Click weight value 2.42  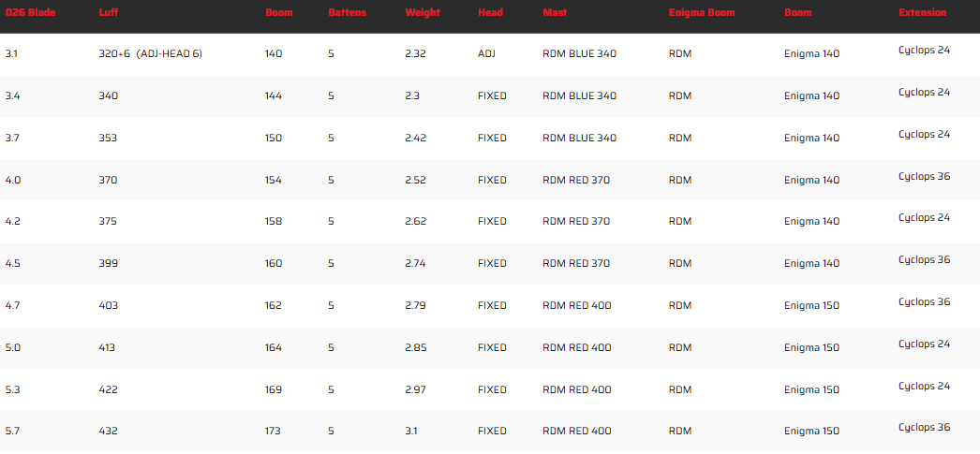416,138
